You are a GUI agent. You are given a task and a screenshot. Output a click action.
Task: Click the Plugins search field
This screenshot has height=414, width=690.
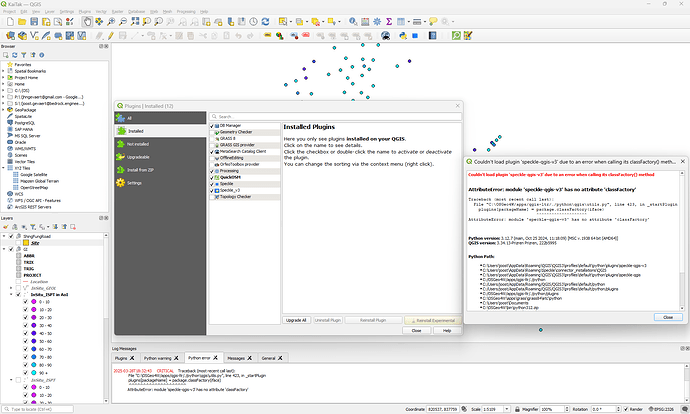pyautogui.click(x=335, y=117)
